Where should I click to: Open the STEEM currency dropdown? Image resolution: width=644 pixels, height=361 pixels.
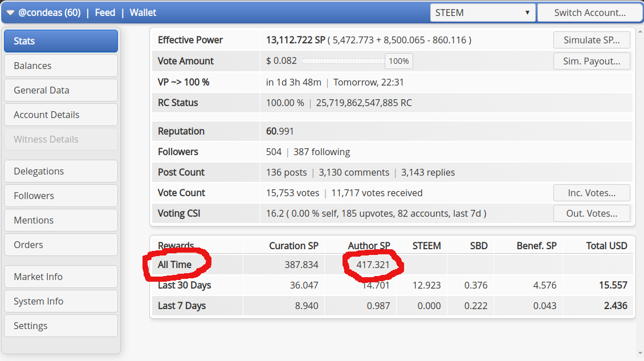[482, 13]
